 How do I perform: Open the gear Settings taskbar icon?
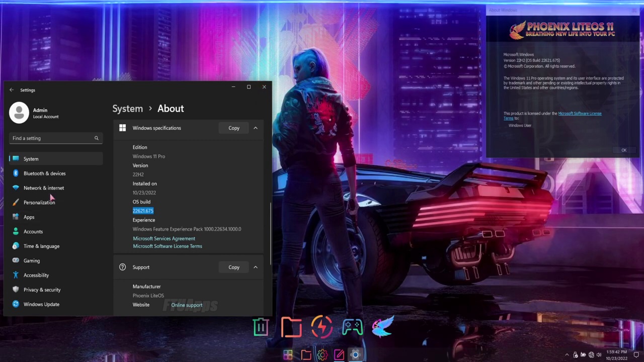pyautogui.click(x=323, y=355)
